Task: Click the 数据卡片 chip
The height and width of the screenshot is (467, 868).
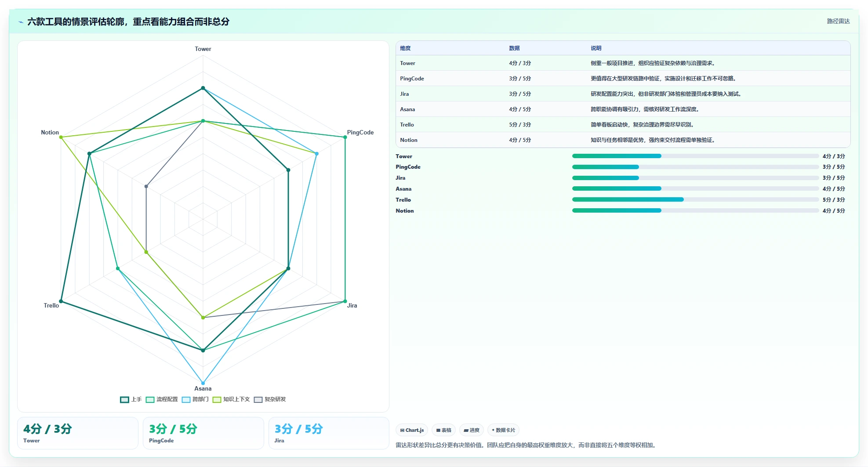Action: (503, 430)
